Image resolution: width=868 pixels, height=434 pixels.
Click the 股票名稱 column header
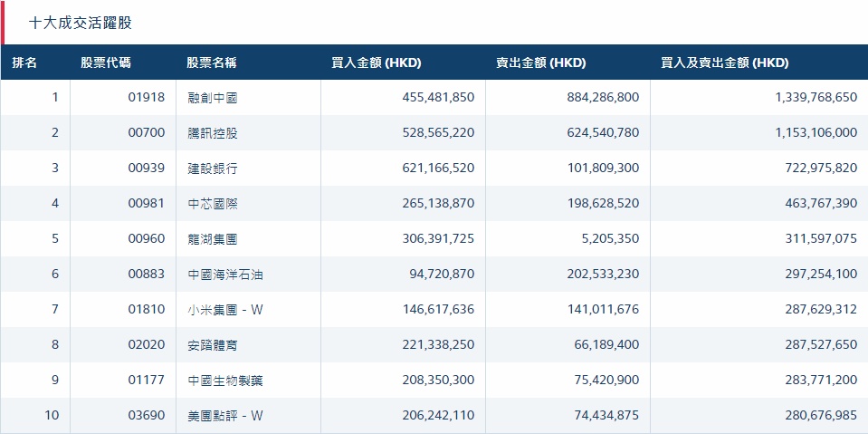(x=212, y=63)
